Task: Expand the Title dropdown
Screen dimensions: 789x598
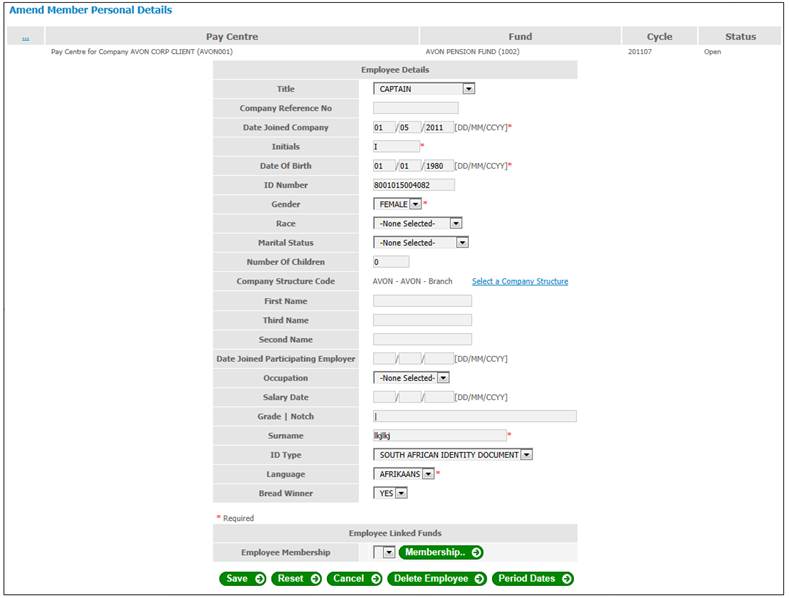Action: click(468, 88)
